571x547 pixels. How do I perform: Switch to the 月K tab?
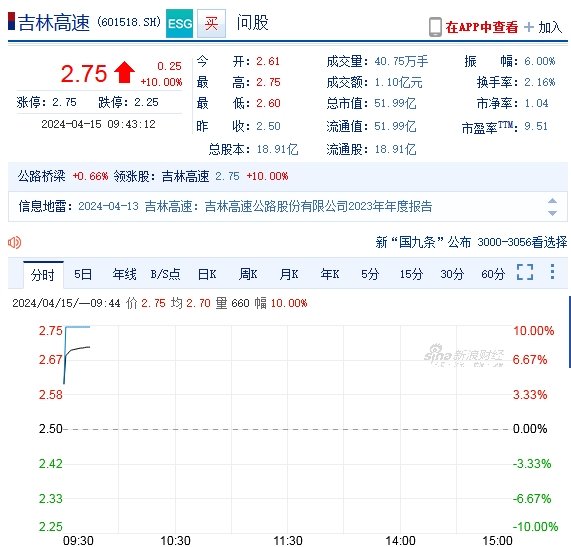pos(289,274)
